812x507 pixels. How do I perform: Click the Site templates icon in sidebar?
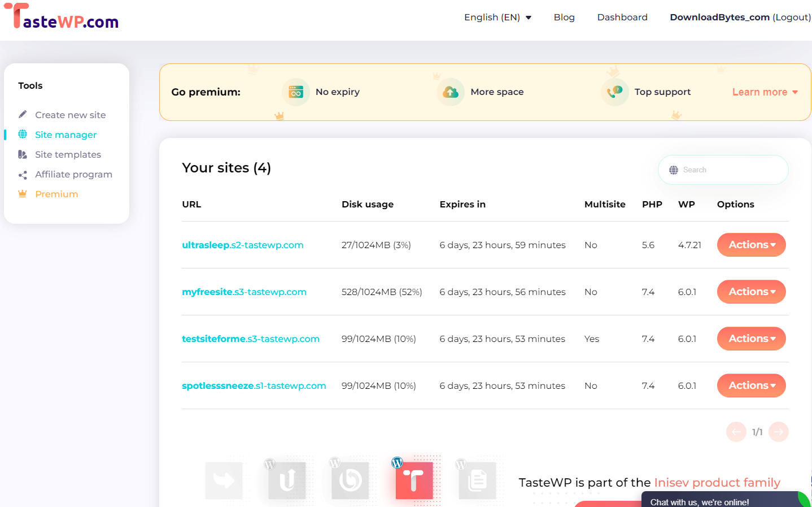(23, 154)
